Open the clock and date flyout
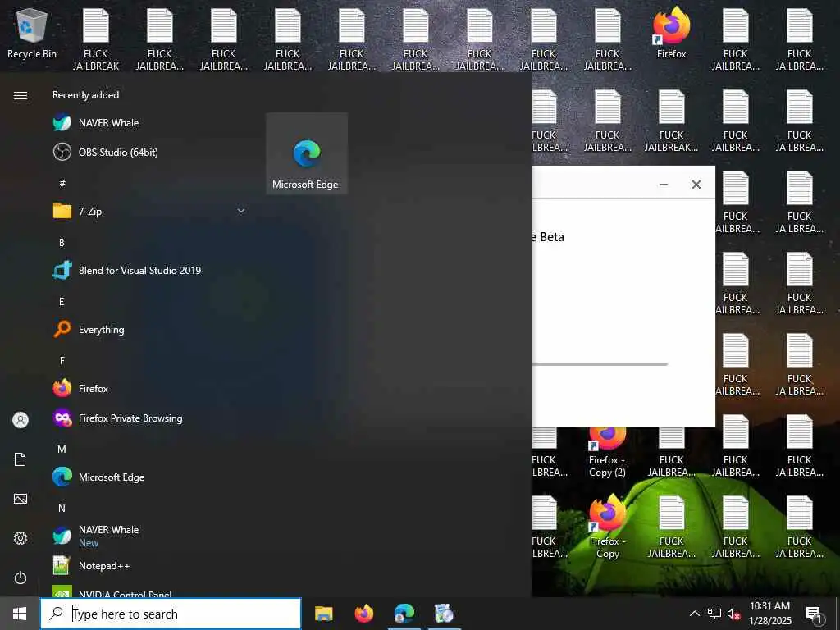840x630 pixels. pos(769,614)
